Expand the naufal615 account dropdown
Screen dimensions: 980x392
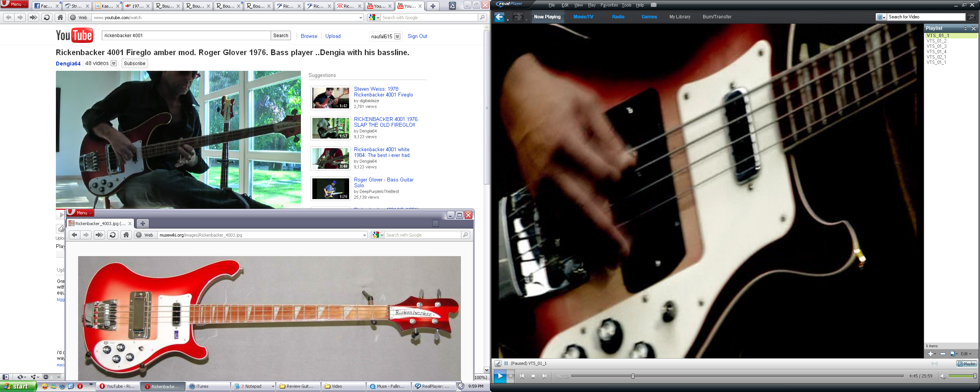(397, 36)
